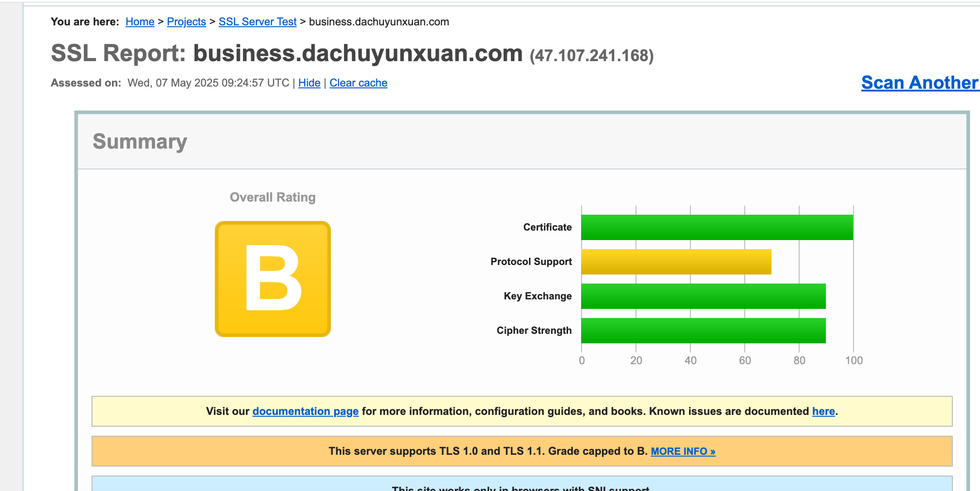The image size is (980, 491).
Task: Open the known issues 'here' link
Action: (823, 411)
